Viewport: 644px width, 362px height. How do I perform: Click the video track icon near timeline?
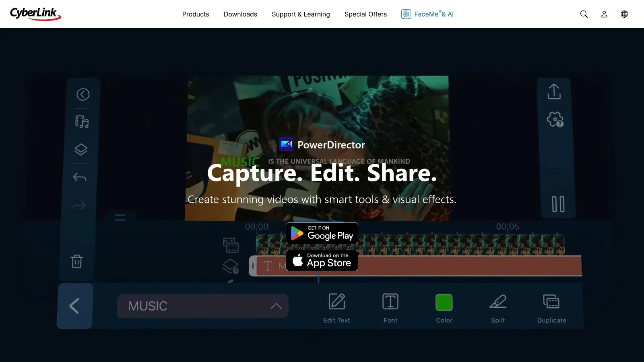click(x=231, y=245)
